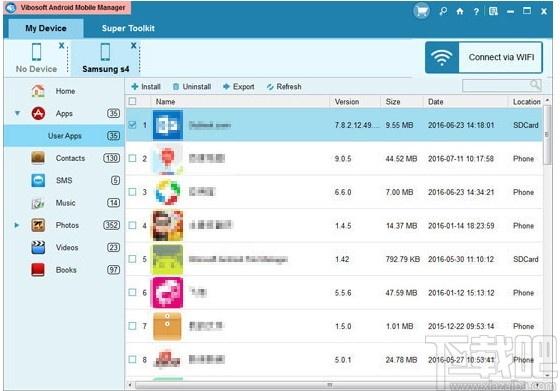This screenshot has width=560, height=391.
Task: Select User Apps in sidebar
Action: pos(64,136)
